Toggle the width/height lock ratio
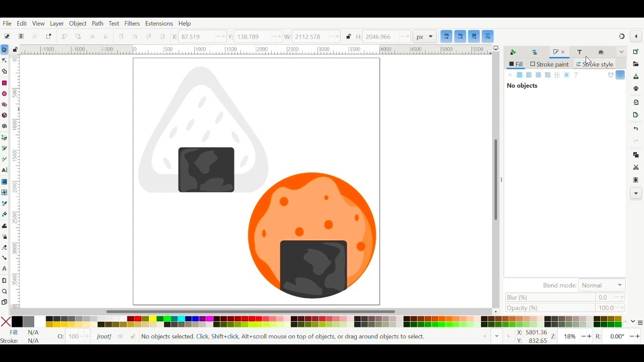Viewport: 644px width, 362px height. [x=348, y=37]
